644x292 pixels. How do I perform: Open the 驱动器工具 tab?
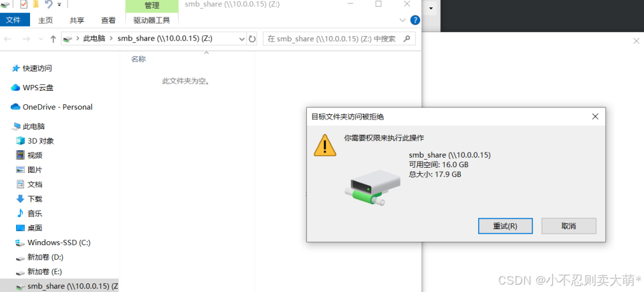click(x=152, y=19)
